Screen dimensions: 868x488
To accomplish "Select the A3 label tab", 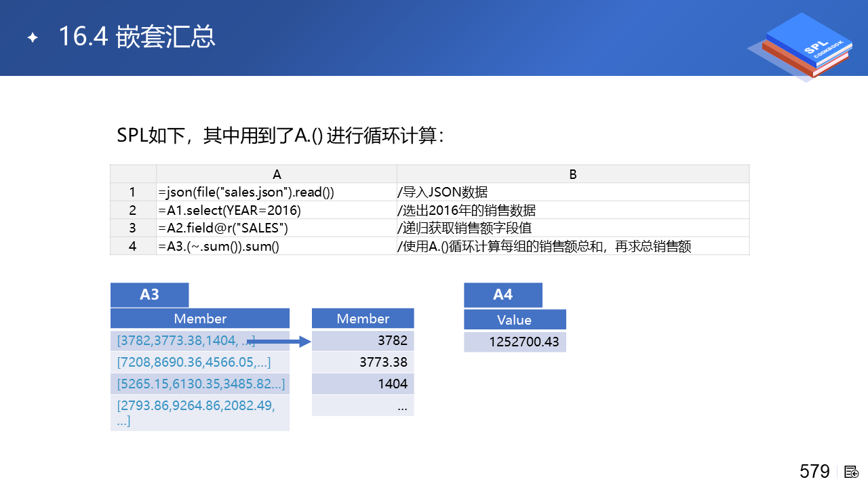I will click(149, 295).
